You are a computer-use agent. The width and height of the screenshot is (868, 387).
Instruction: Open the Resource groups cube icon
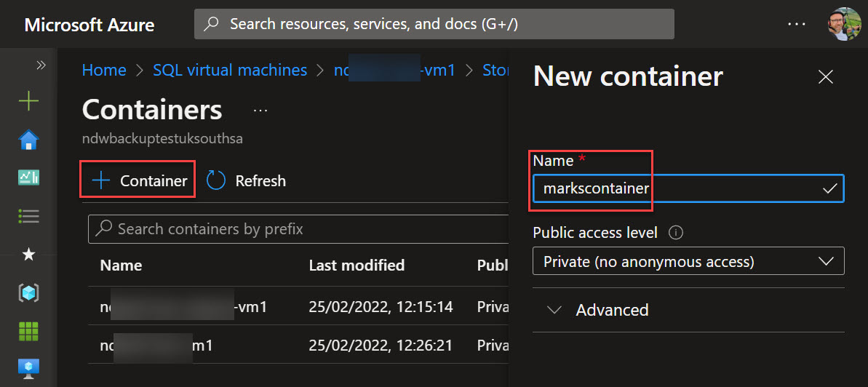point(29,292)
